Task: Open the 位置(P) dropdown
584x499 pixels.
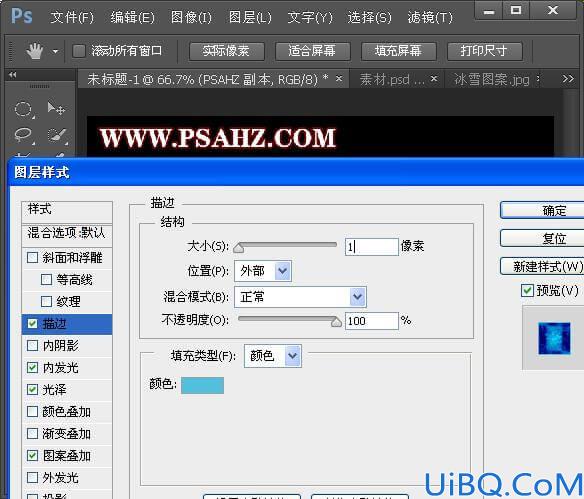Action: [x=263, y=271]
